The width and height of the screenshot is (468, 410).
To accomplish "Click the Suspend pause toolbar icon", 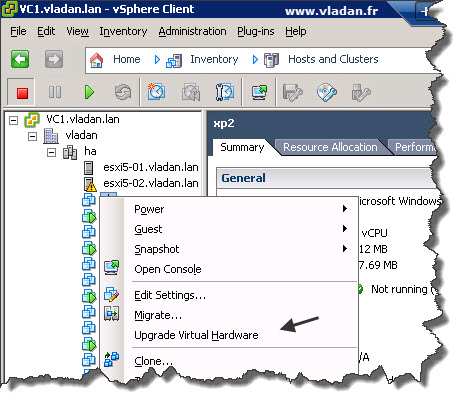I will click(55, 92).
